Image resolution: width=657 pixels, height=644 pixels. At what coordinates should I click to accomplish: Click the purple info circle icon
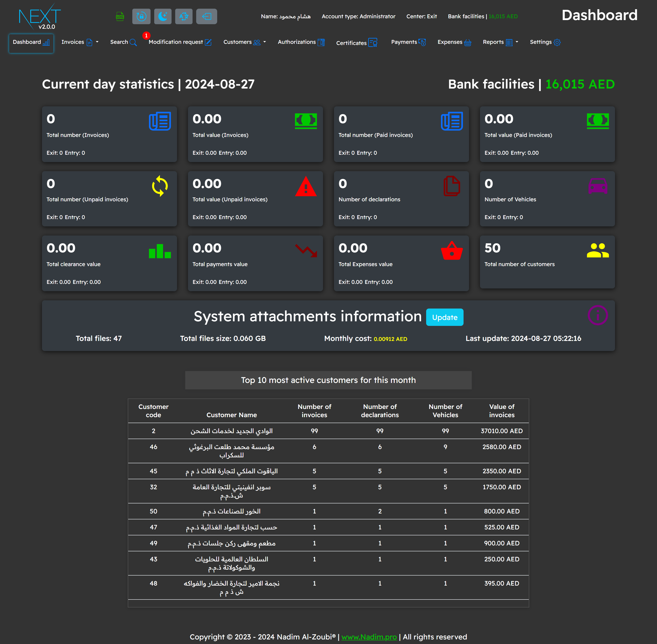(597, 315)
